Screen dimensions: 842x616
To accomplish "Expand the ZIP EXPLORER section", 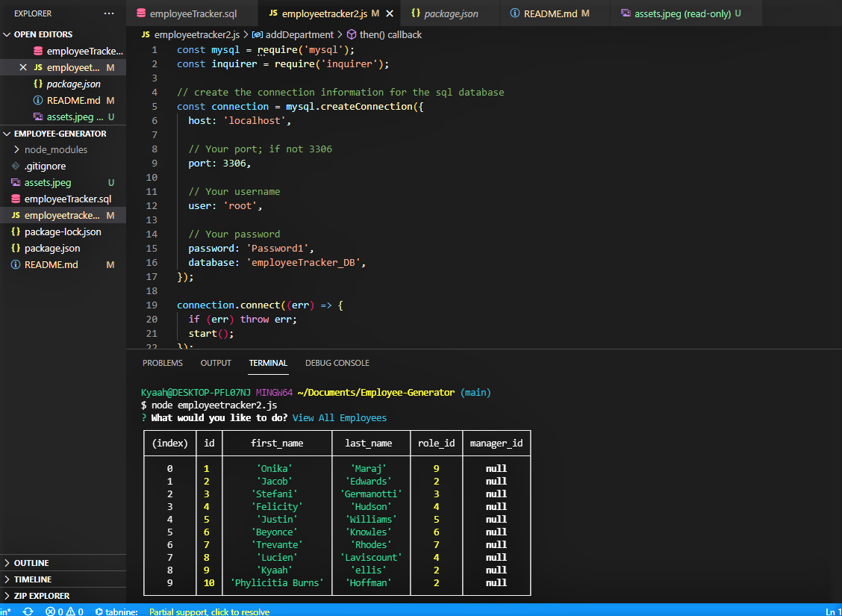I will 7,596.
